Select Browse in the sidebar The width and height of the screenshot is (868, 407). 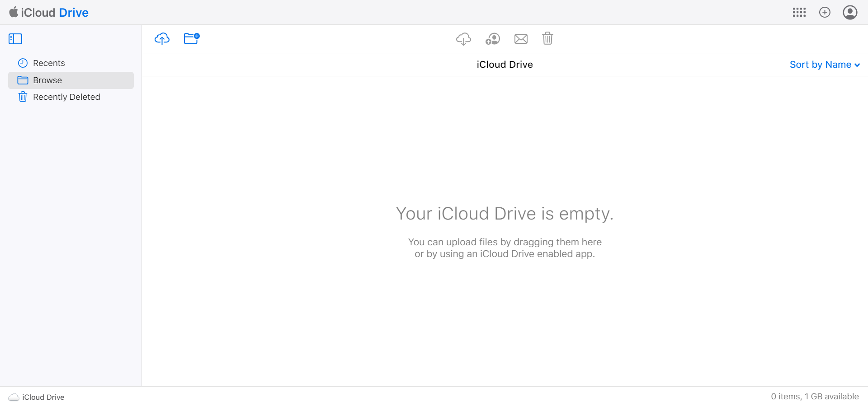(x=71, y=80)
